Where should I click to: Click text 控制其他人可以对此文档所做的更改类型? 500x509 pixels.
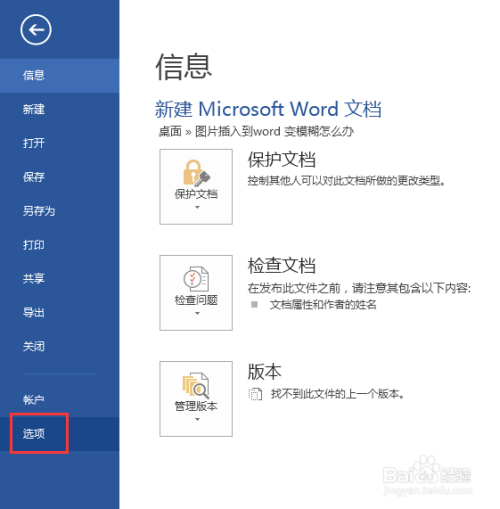click(346, 181)
